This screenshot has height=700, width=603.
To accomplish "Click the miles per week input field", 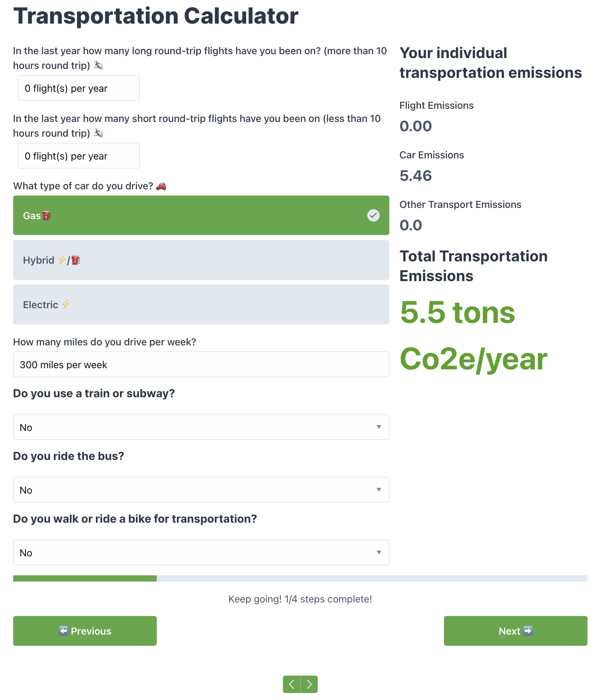I will (201, 364).
